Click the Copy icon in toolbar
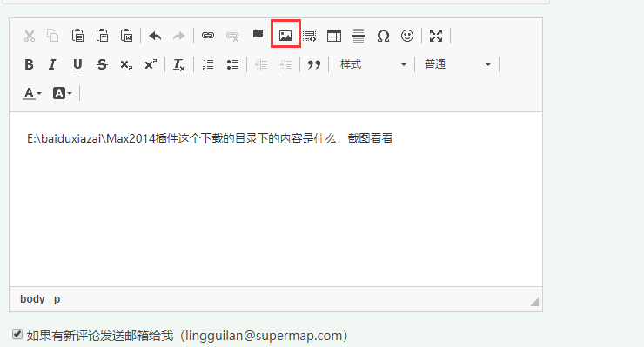Screen dimensions: 644x347 pyautogui.click(x=53, y=36)
